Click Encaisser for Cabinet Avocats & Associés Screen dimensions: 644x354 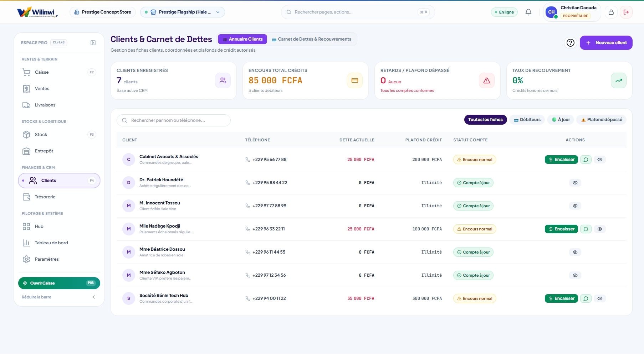tap(561, 160)
